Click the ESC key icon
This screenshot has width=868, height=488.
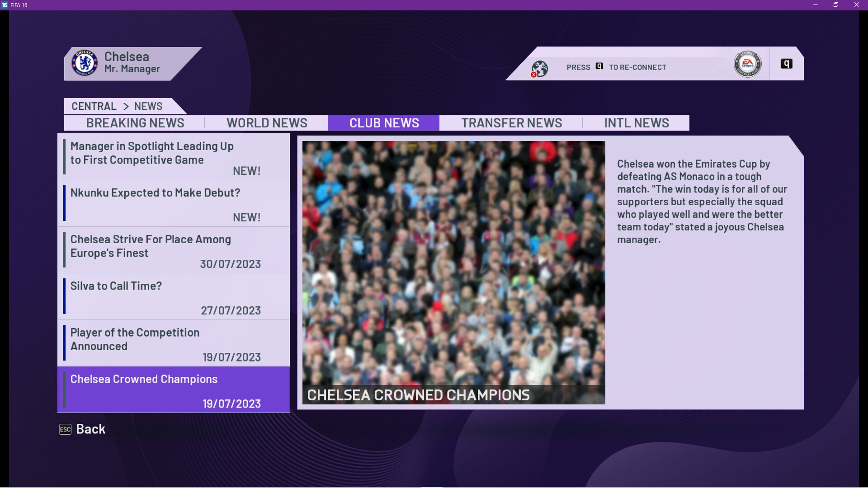(x=65, y=429)
